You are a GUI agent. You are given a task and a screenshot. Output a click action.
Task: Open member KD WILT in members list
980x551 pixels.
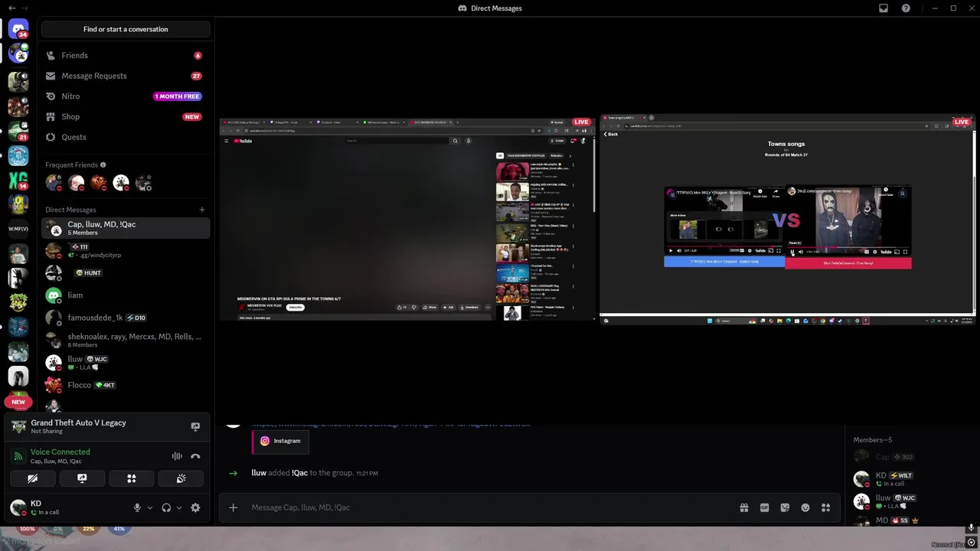click(911, 479)
